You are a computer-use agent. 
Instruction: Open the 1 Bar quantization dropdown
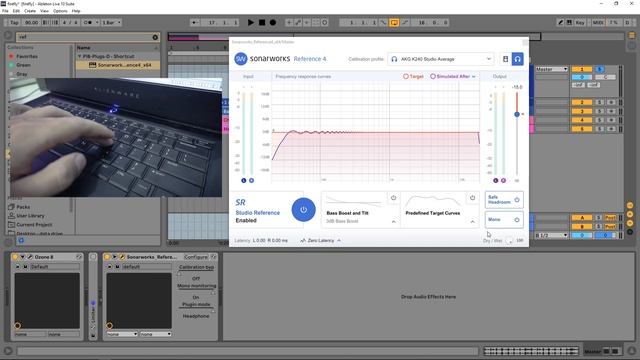[x=111, y=22]
